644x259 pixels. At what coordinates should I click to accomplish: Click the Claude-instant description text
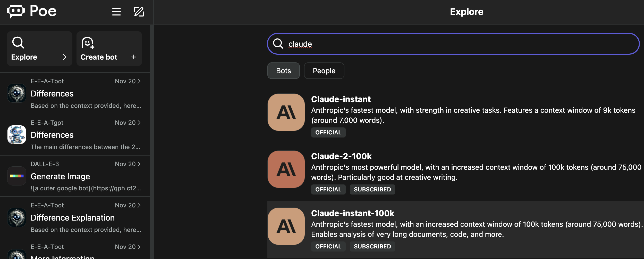click(x=473, y=115)
